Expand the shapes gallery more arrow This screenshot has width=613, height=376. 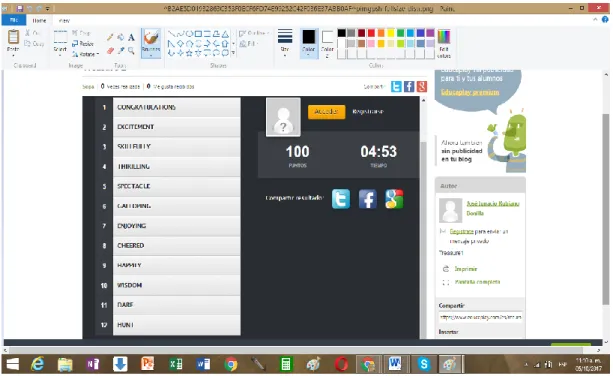point(233,53)
